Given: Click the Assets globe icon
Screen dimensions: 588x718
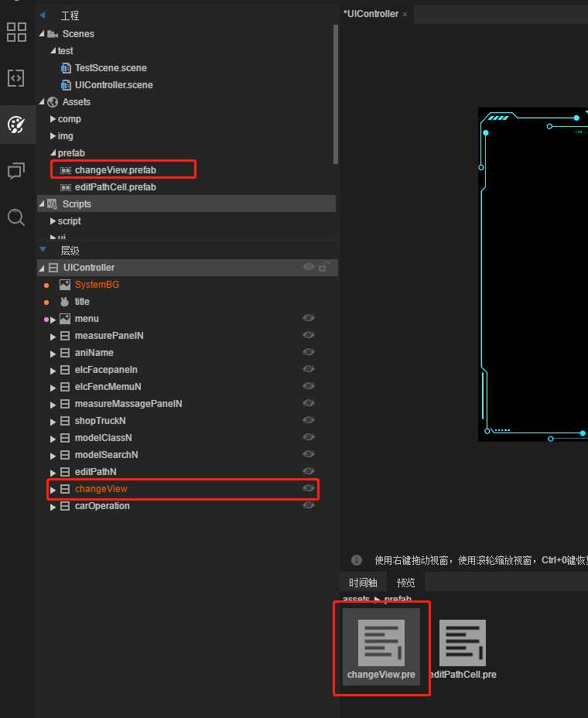Looking at the screenshot, I should 53,102.
